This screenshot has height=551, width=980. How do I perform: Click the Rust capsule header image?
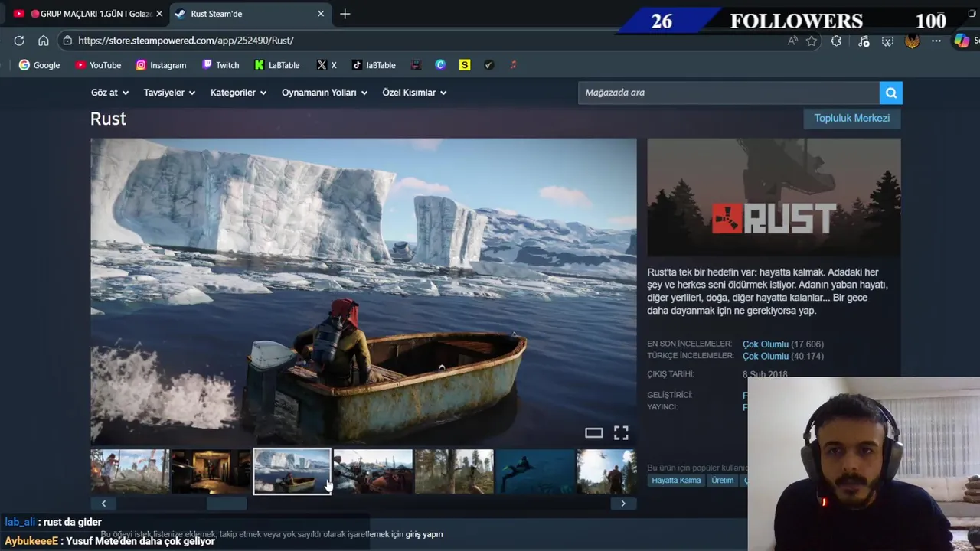[x=774, y=197]
